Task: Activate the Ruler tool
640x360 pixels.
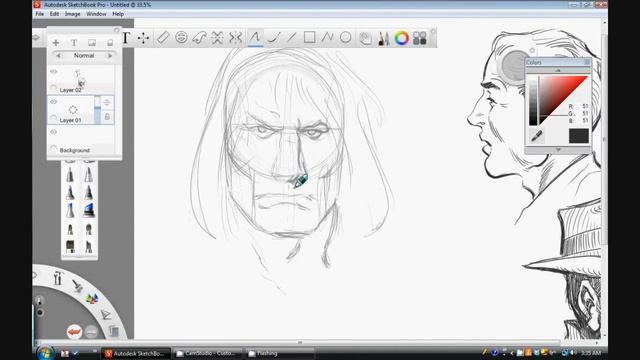Action: [163, 38]
